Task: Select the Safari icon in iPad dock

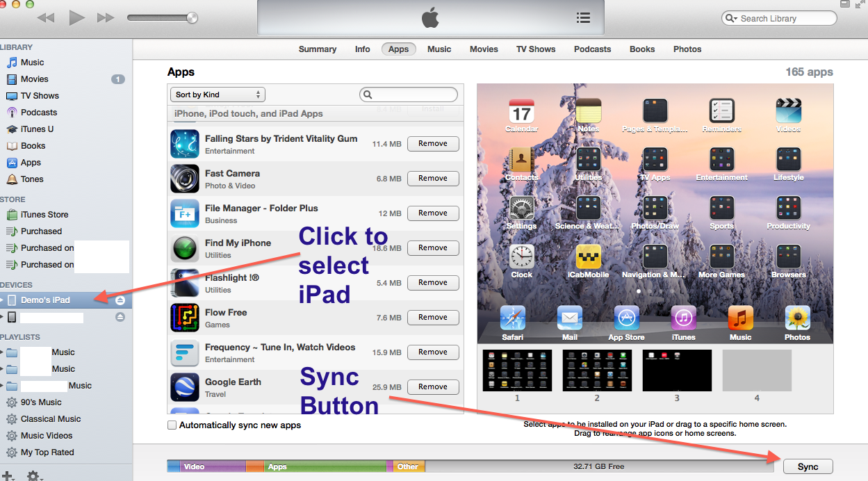Action: click(x=512, y=318)
